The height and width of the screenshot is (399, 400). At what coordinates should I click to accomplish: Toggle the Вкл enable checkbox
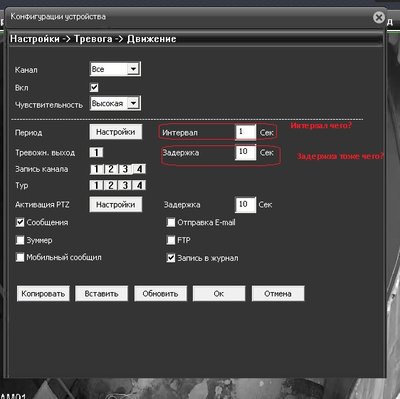pyautogui.click(x=94, y=88)
